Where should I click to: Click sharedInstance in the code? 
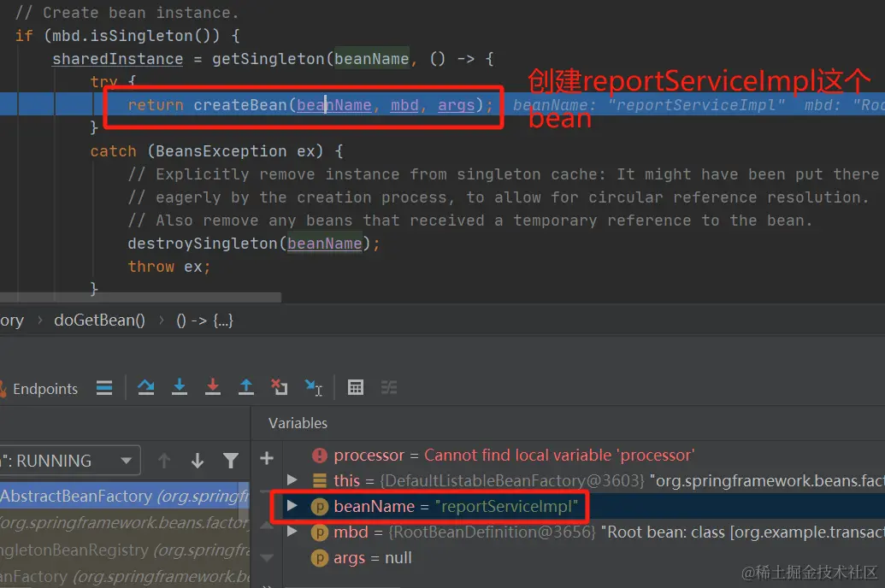pos(117,59)
